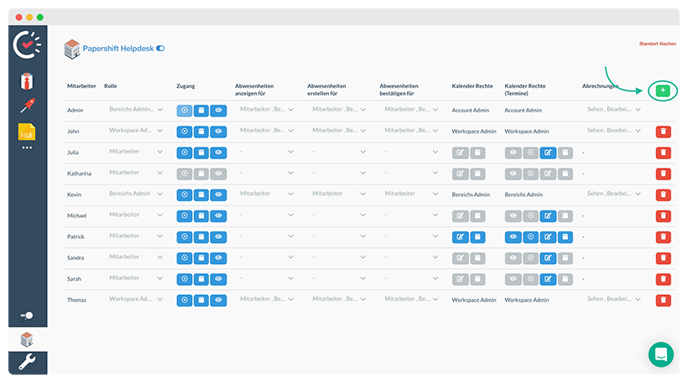Open Abwesenheiten anzeigen für dropdown for Patrick

(x=266, y=236)
